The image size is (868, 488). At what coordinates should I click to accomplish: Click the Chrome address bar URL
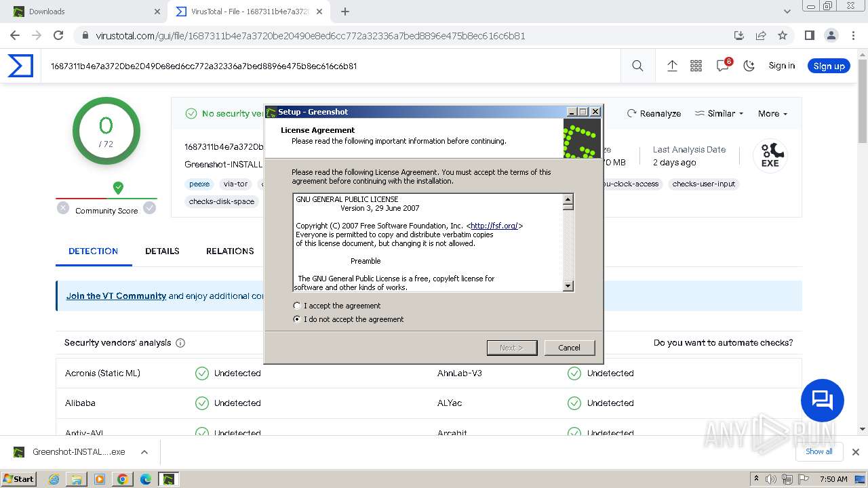(311, 35)
